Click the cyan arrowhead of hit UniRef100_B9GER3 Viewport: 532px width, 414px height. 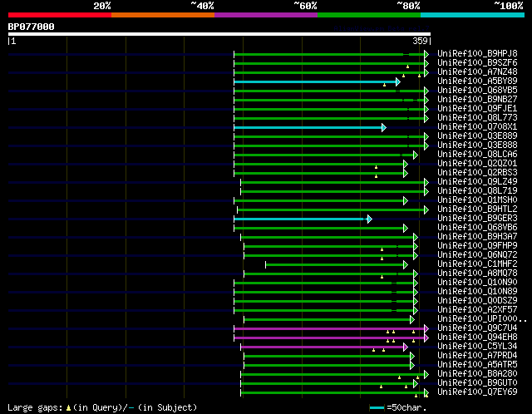click(x=368, y=219)
